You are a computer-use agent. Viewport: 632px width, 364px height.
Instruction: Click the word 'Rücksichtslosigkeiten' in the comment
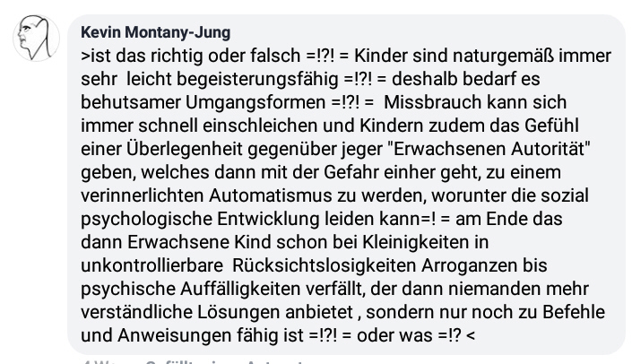click(x=324, y=266)
